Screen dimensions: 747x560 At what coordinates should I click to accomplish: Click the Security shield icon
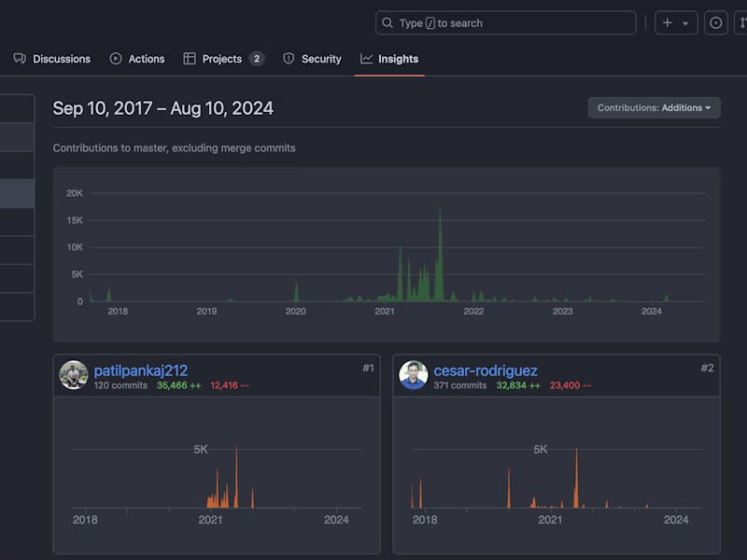(x=289, y=58)
